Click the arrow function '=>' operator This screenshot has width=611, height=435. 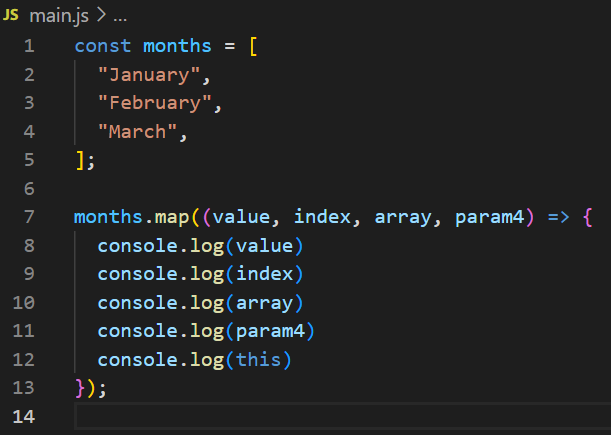coord(558,218)
